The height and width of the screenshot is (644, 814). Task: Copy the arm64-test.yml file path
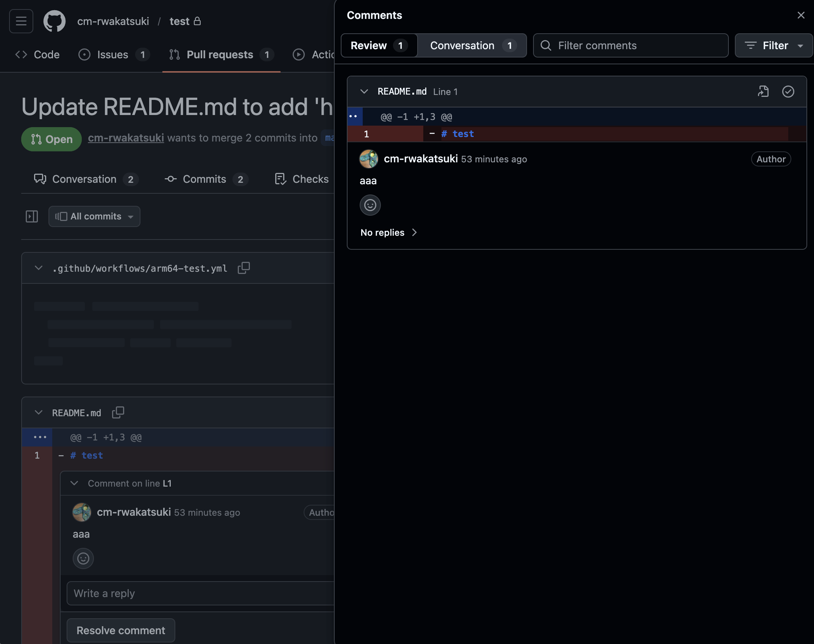(243, 268)
